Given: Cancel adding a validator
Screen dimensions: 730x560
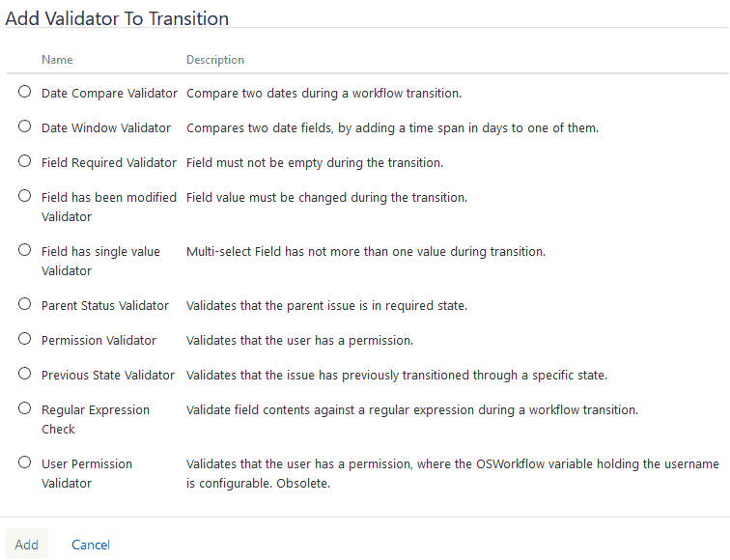Looking at the screenshot, I should [x=91, y=545].
